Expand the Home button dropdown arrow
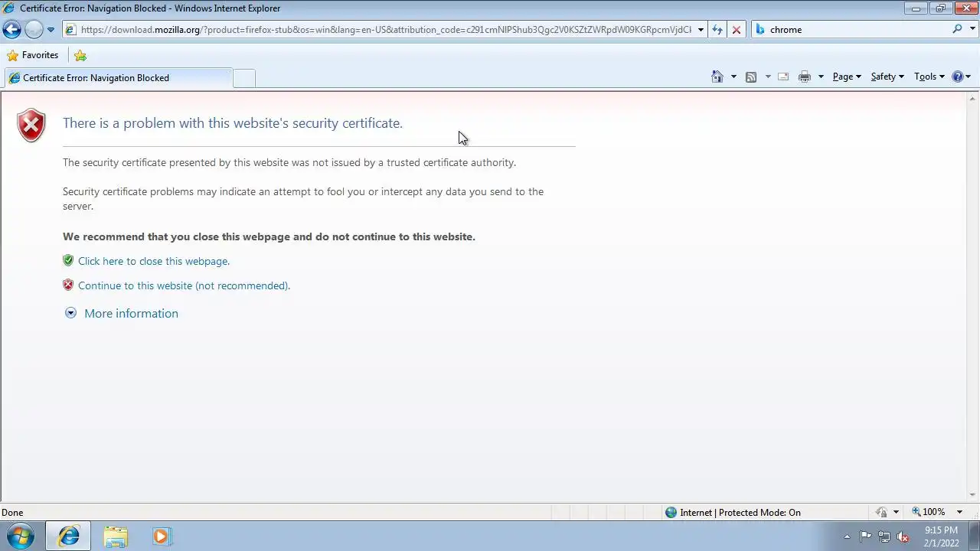The height and width of the screenshot is (551, 980). (x=733, y=77)
